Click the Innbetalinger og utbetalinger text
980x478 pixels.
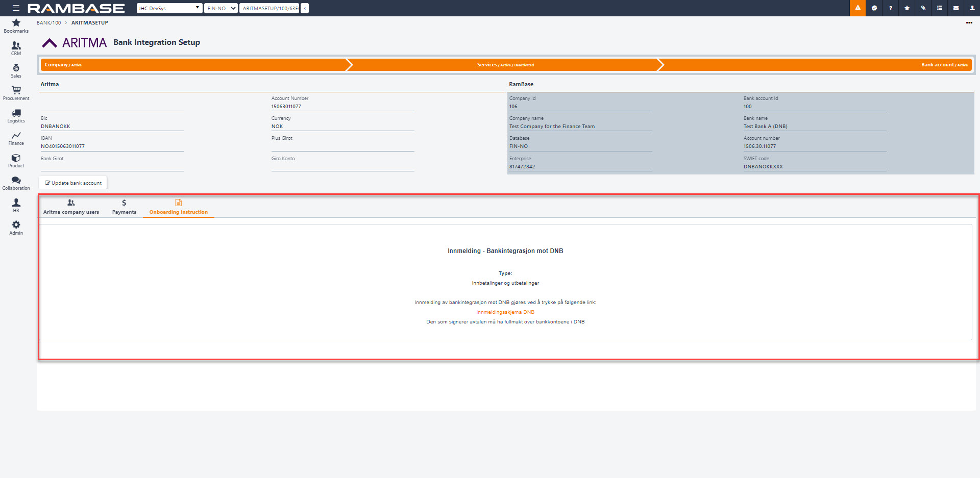(x=505, y=283)
